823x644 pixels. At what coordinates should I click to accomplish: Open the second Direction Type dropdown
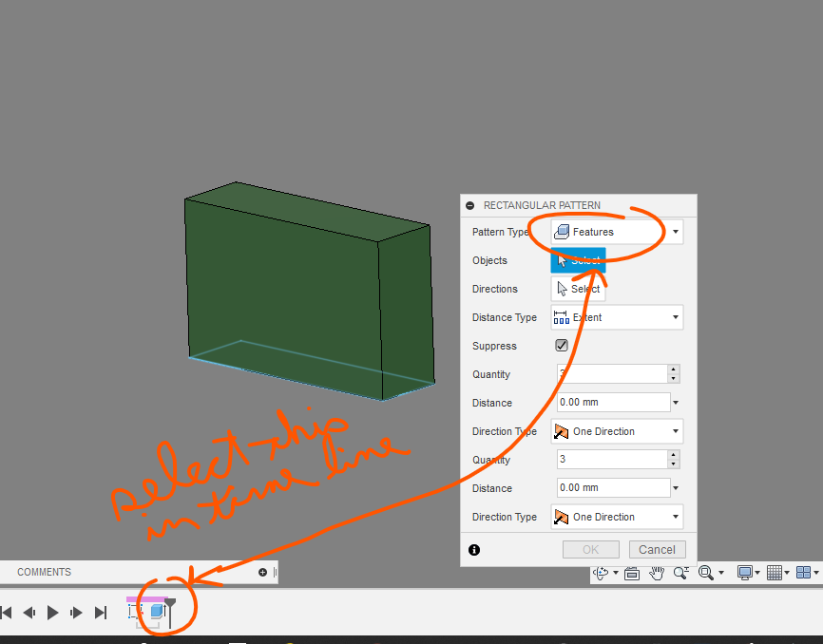pyautogui.click(x=617, y=517)
